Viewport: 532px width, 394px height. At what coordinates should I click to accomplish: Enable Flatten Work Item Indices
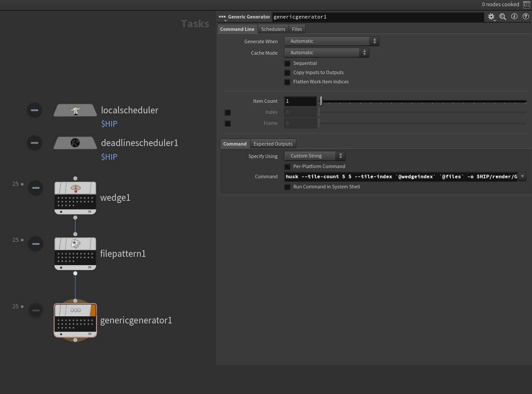click(287, 82)
